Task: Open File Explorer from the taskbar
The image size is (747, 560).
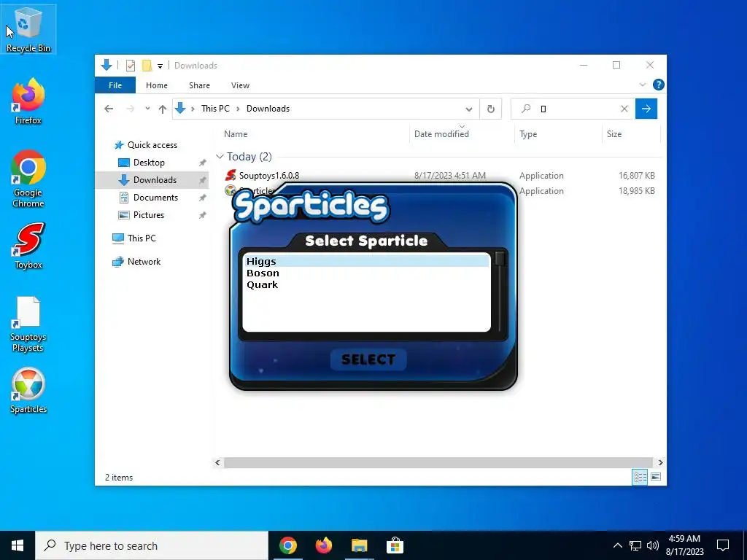Action: 359,545
